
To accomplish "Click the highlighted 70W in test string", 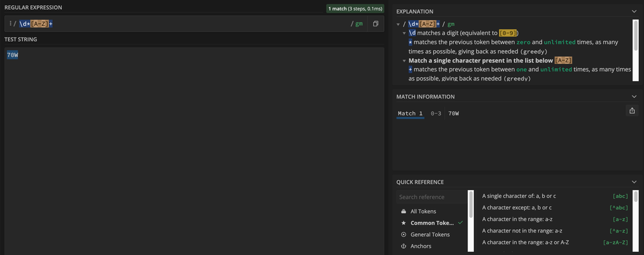I will click(12, 55).
